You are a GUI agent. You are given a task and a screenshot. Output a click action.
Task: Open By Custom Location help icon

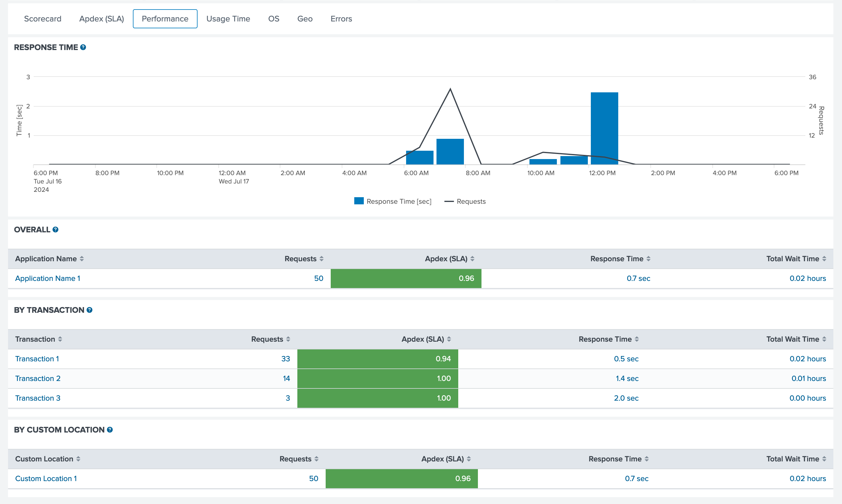(x=110, y=430)
